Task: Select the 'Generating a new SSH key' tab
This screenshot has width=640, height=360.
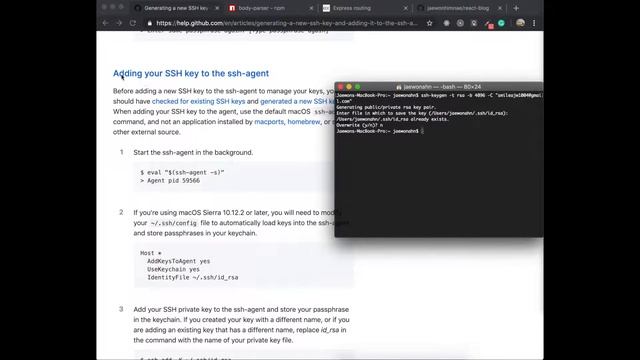Action: point(176,8)
